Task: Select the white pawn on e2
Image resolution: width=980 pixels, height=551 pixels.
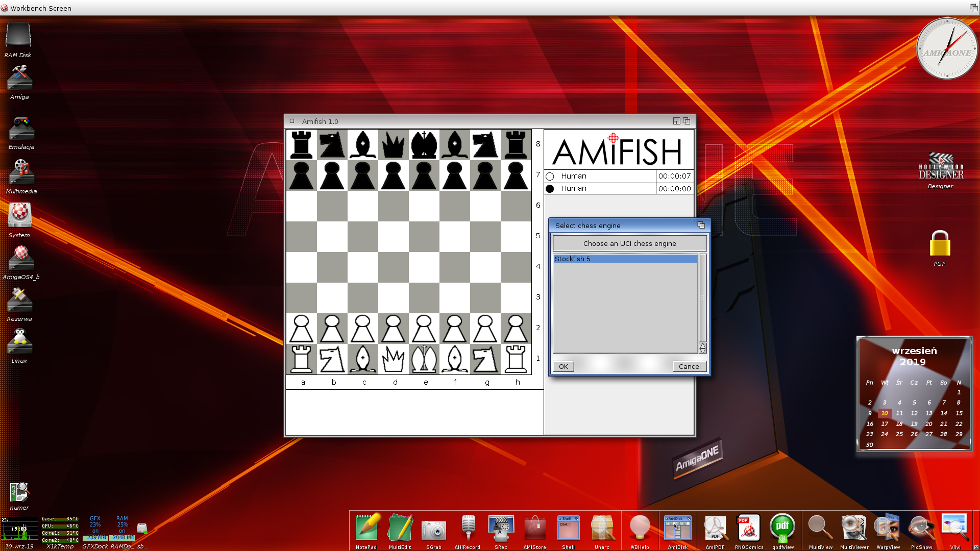Action: 424,328
